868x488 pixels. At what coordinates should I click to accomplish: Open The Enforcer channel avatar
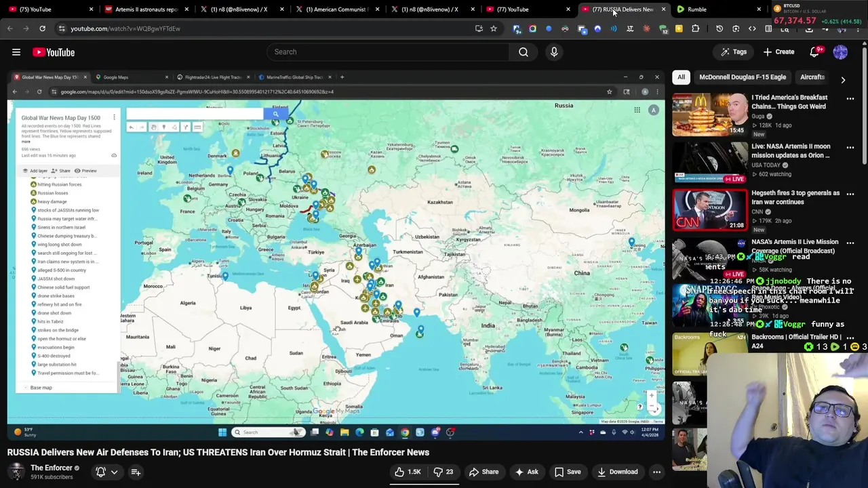point(16,472)
